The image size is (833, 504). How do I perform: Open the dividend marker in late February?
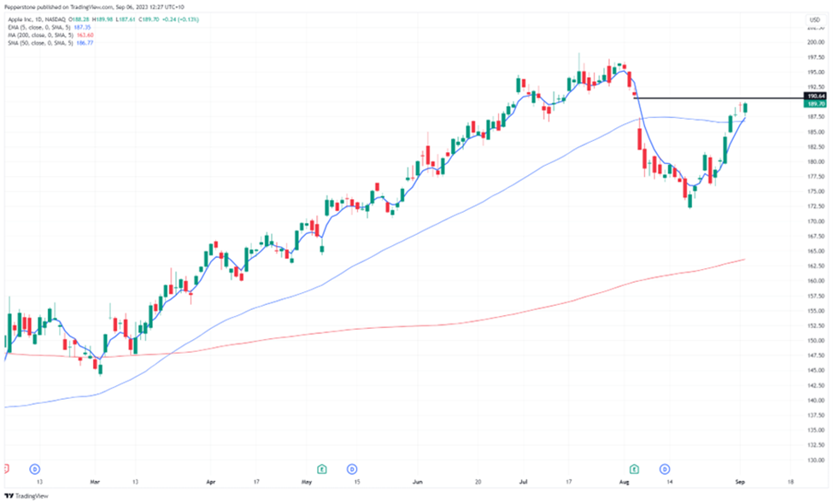[x=34, y=469]
